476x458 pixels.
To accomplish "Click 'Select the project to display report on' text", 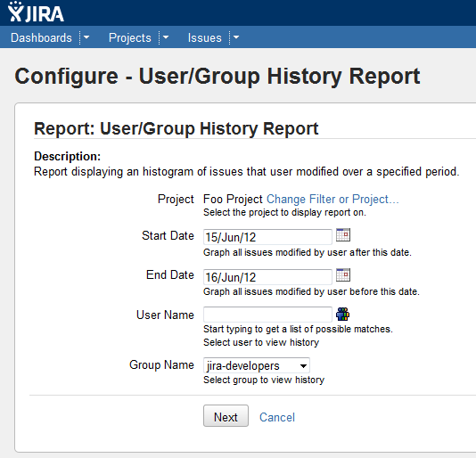I will point(284,212).
